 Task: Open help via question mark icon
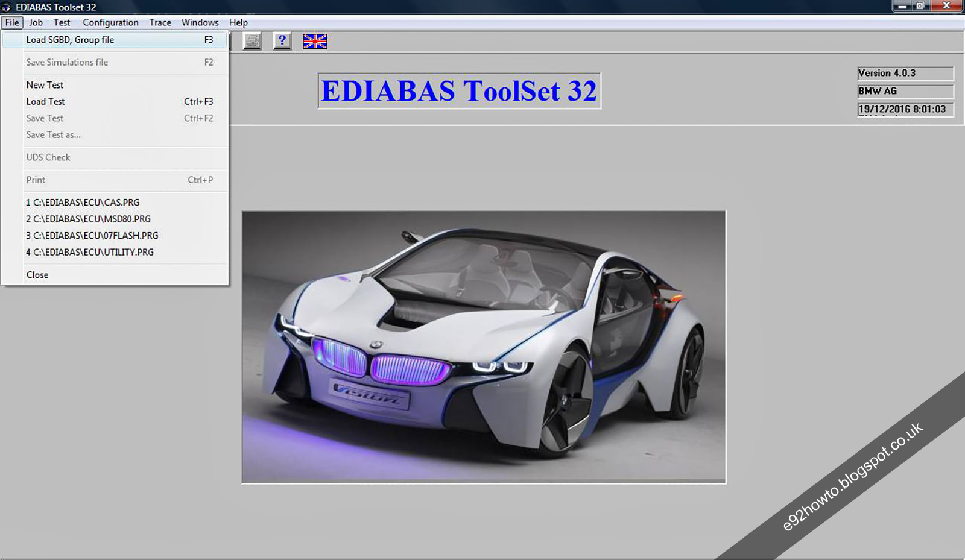pos(282,41)
